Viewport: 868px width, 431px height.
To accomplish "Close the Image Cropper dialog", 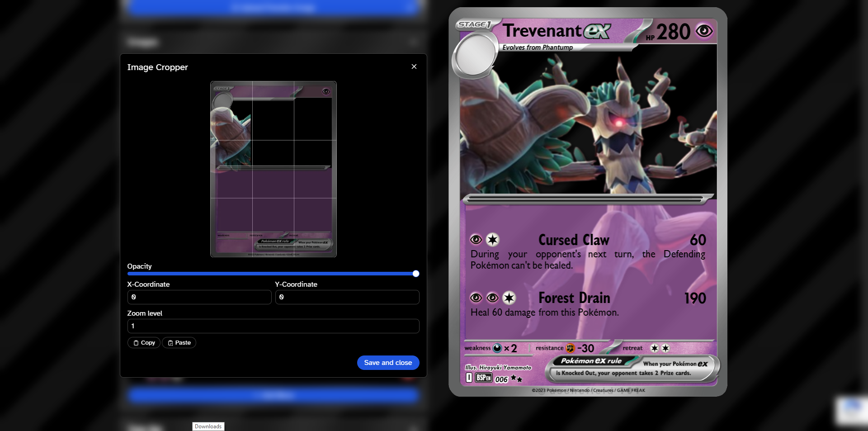I will coord(414,66).
